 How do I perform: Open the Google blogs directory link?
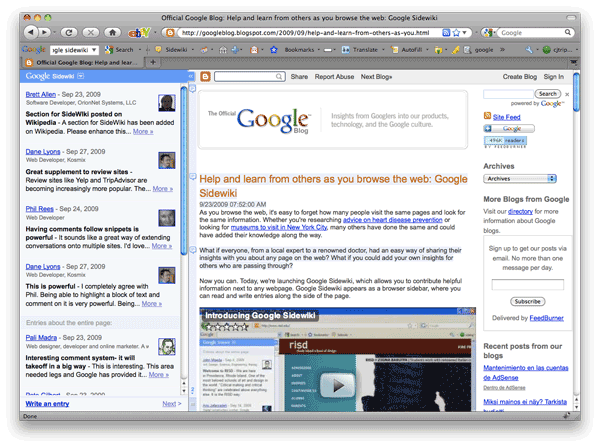click(520, 211)
